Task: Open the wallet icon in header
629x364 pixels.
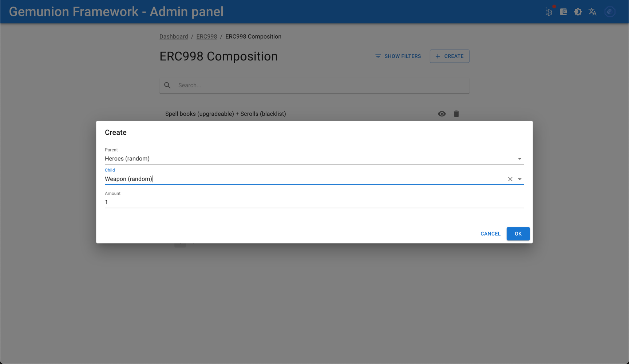Action: click(563, 12)
